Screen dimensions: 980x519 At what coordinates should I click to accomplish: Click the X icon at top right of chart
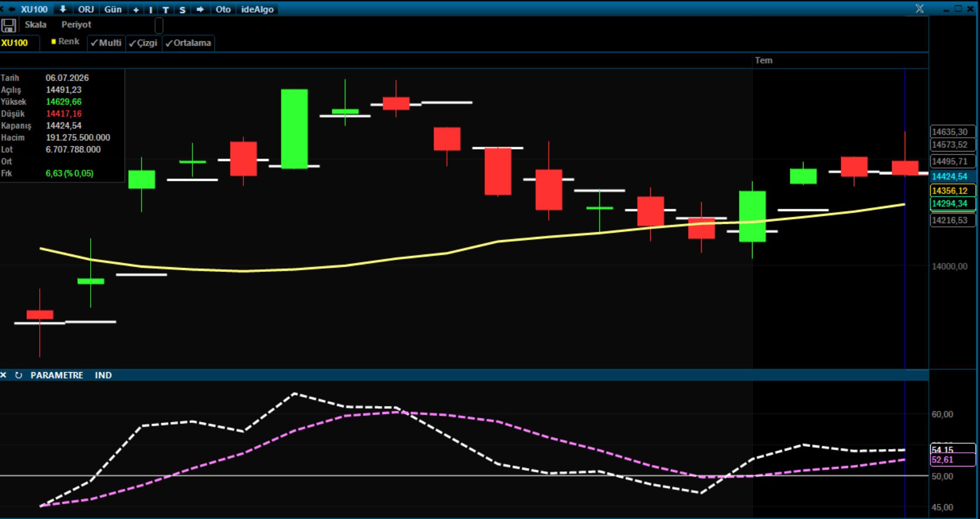tap(920, 8)
